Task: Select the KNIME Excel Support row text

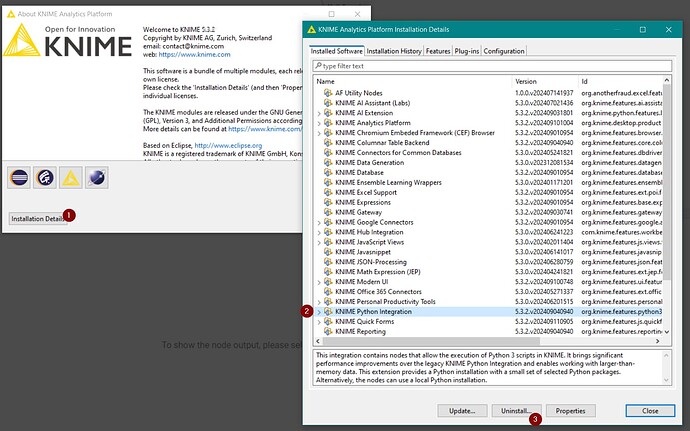Action: point(366,192)
